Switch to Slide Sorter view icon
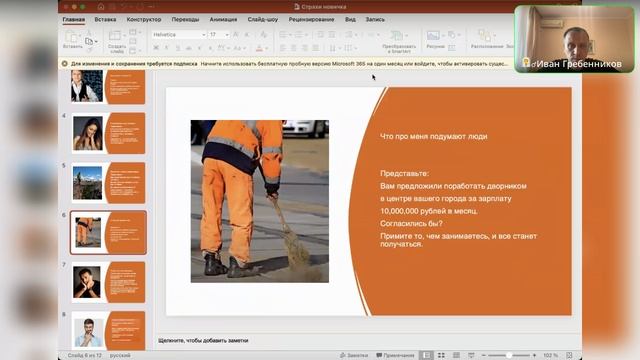Image resolution: width=640 pixels, height=360 pixels. coord(441,356)
